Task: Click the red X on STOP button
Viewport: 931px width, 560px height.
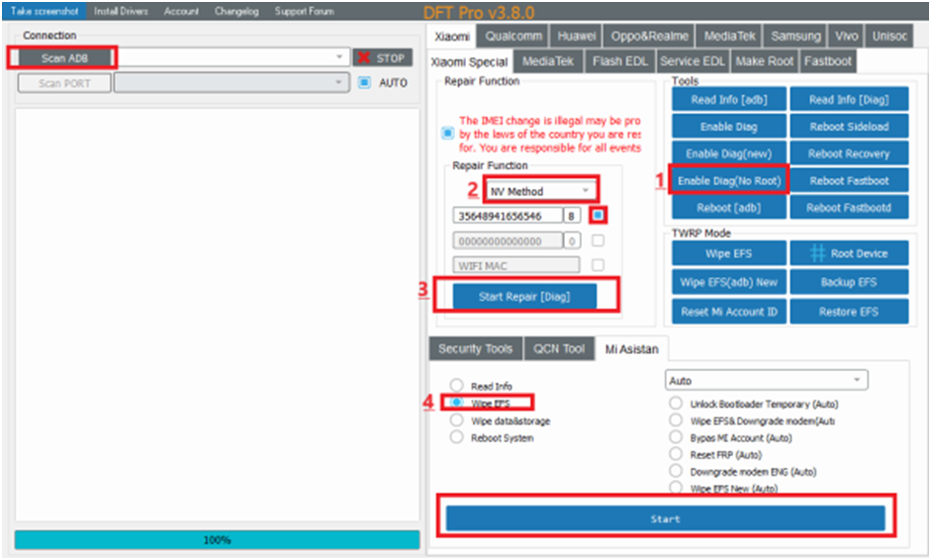Action: [364, 57]
